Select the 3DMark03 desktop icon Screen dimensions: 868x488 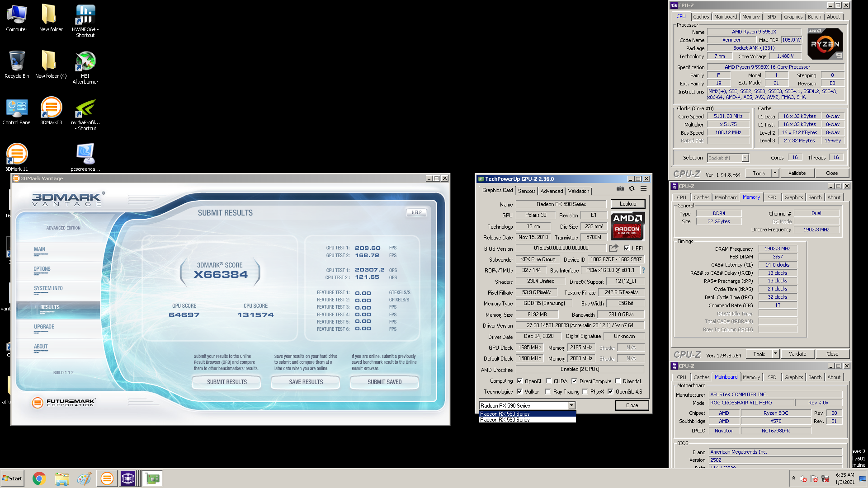coord(51,111)
